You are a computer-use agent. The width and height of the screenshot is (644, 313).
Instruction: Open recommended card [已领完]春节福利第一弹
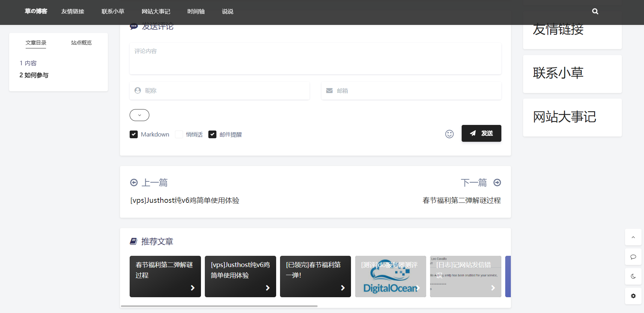[316, 277]
